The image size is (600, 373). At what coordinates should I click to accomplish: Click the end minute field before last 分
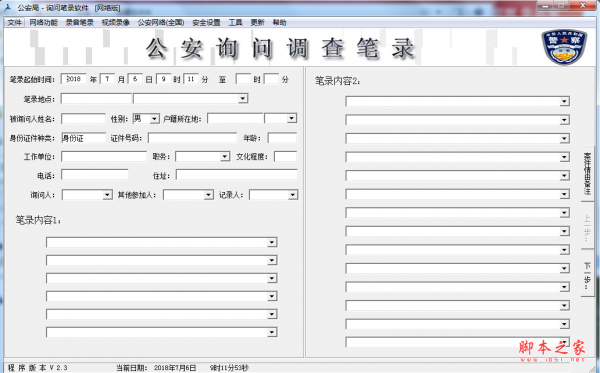point(271,79)
